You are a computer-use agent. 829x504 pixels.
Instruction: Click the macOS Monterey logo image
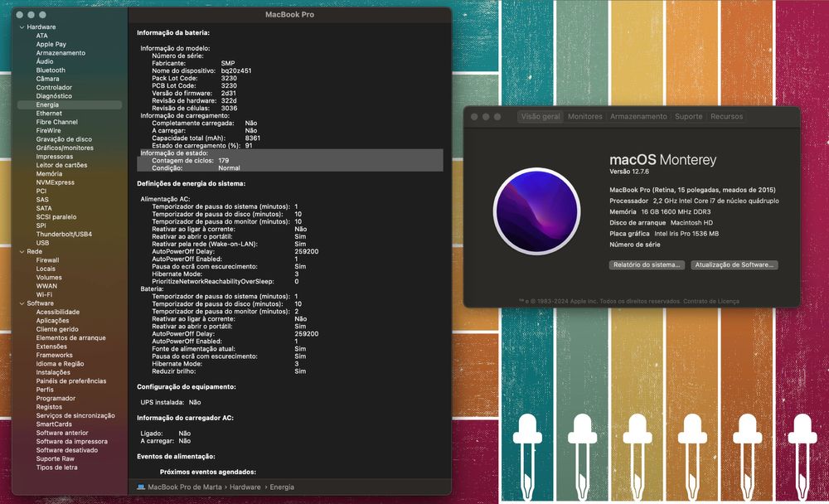click(x=536, y=211)
